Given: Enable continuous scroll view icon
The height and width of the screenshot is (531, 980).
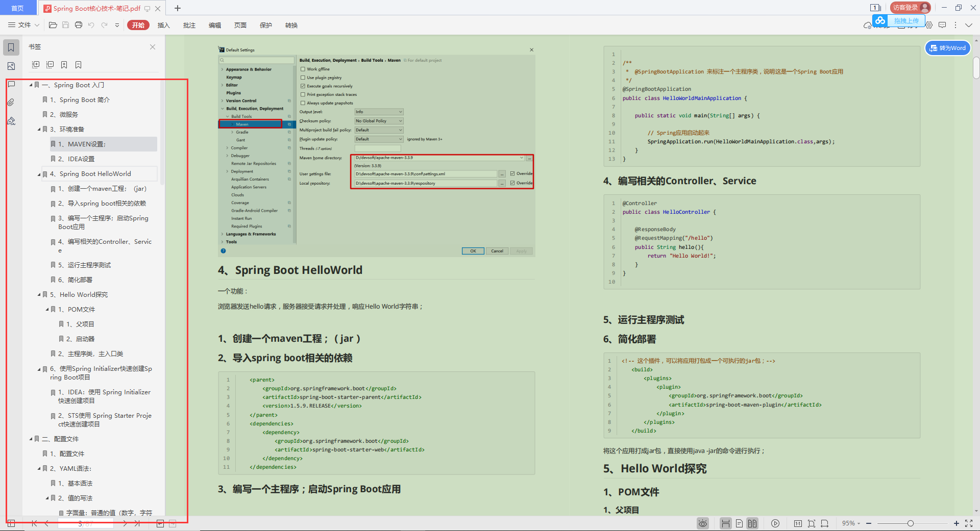Looking at the screenshot, I should pos(725,523).
